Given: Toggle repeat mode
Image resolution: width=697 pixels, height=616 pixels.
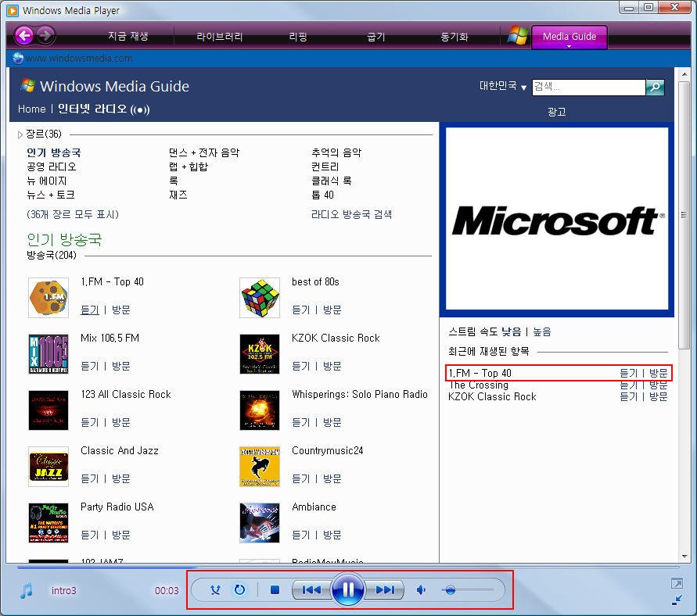Looking at the screenshot, I should (240, 590).
